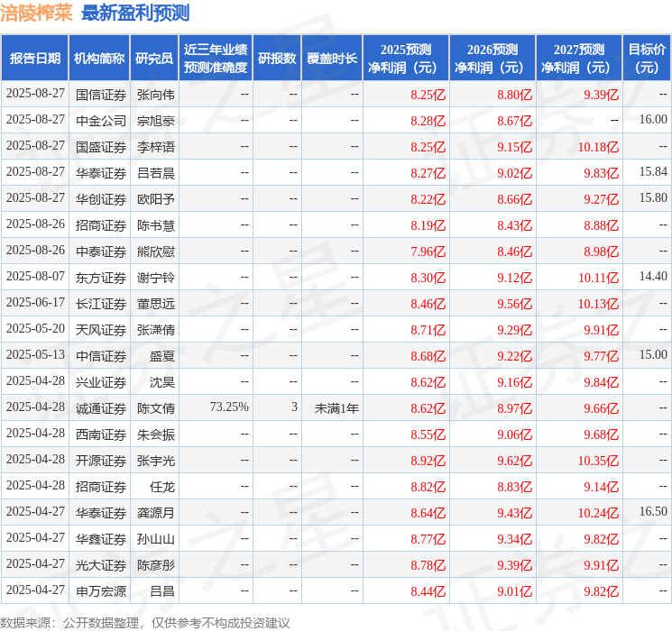This screenshot has height=631, width=672.
Task: Click the 10.18亿 profit forecast
Action: [x=598, y=147]
